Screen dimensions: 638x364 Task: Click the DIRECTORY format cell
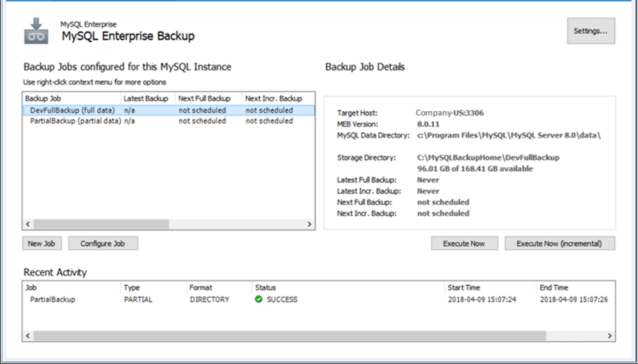click(x=210, y=299)
